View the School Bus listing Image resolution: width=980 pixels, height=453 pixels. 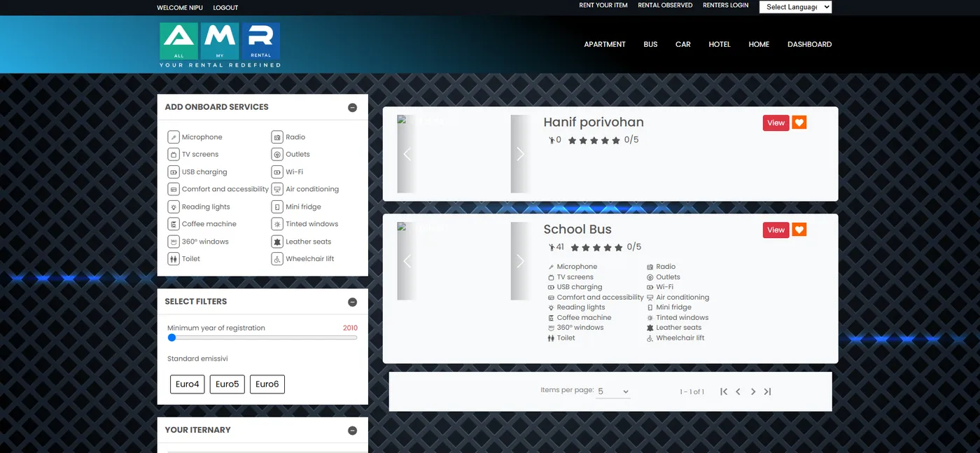click(776, 230)
